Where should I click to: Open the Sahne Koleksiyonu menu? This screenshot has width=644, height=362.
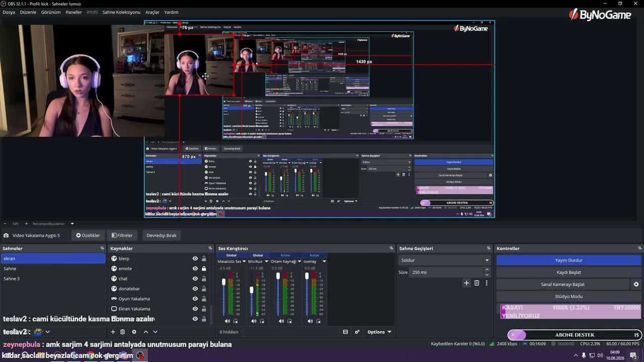point(121,12)
